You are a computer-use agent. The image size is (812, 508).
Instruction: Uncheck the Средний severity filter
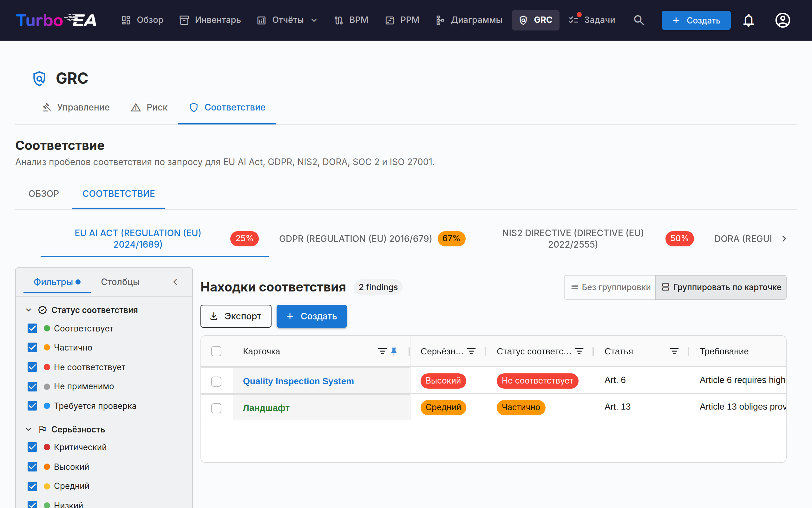click(32, 486)
